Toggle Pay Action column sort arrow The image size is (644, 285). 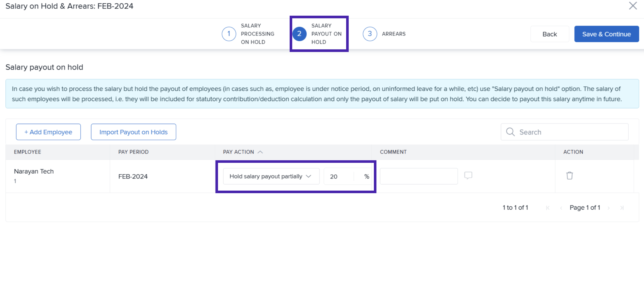(260, 152)
